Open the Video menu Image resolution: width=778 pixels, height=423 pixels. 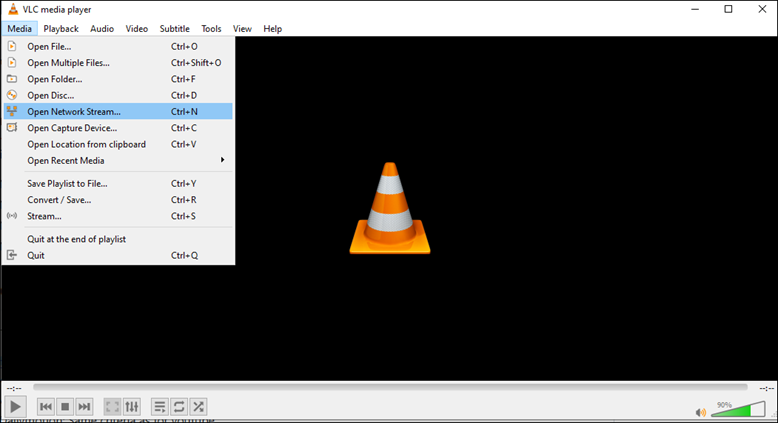tap(136, 29)
